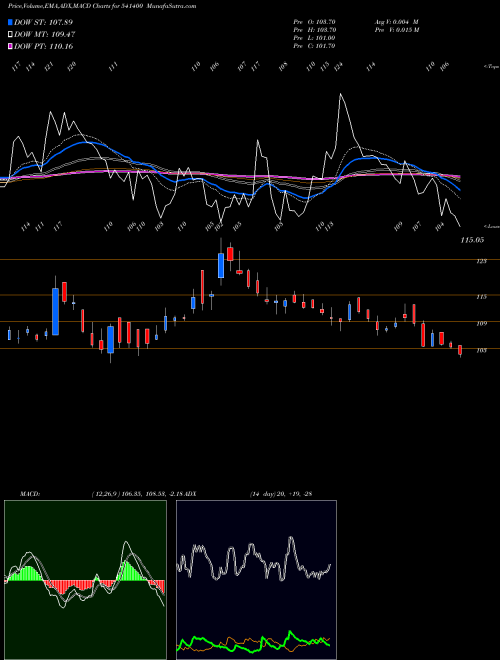Click the blue DOW ST legend swatch
This screenshot has width=500, height=660.
(x=10, y=22)
